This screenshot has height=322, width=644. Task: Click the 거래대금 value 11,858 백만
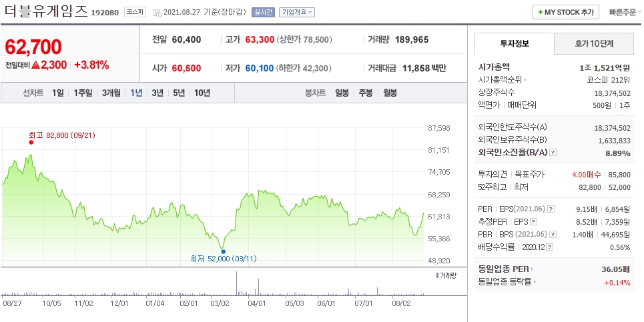point(424,68)
